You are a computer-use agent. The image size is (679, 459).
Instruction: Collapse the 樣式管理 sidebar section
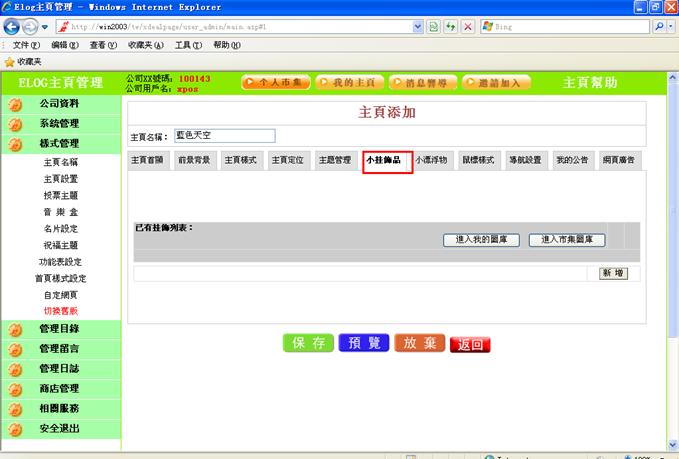tap(59, 144)
